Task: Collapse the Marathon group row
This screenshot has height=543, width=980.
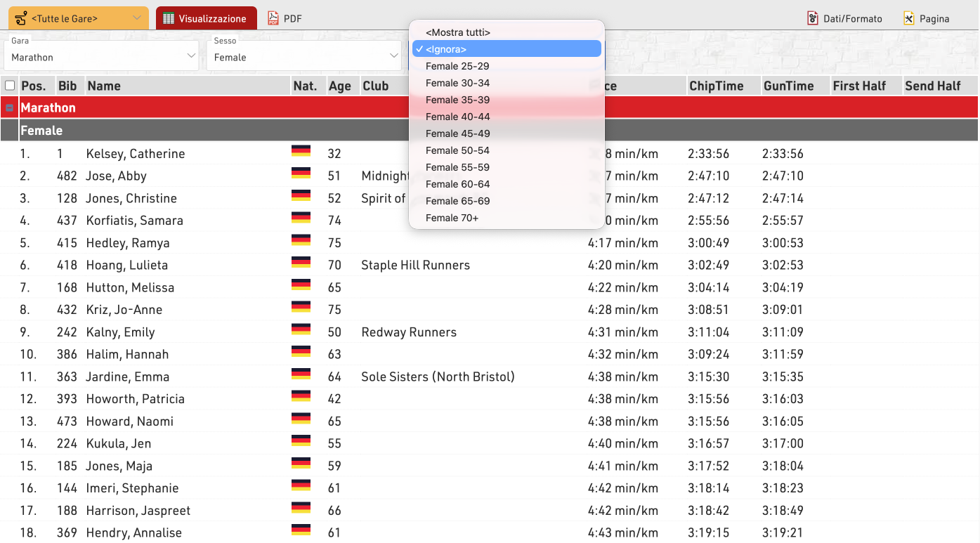Action: [10, 108]
